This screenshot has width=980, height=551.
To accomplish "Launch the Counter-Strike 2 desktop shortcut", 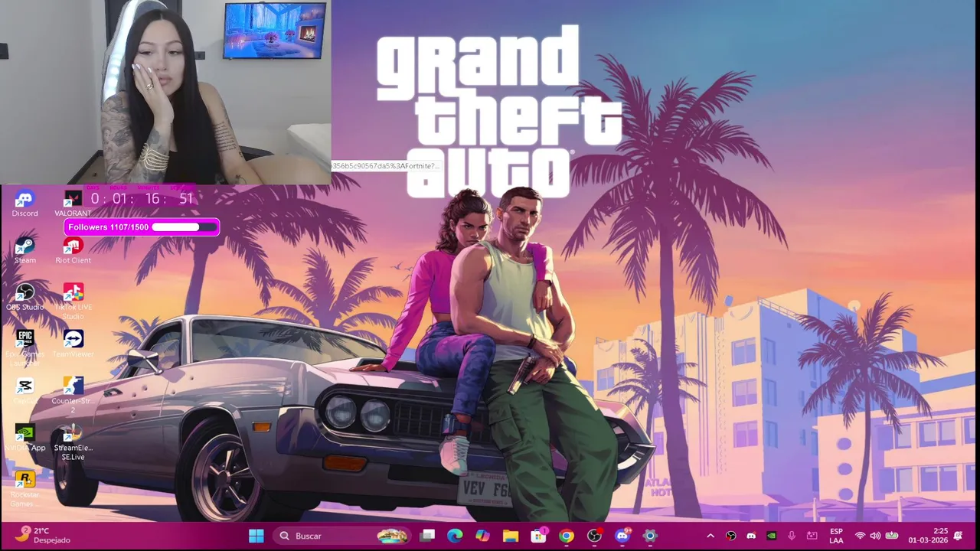I will click(73, 395).
